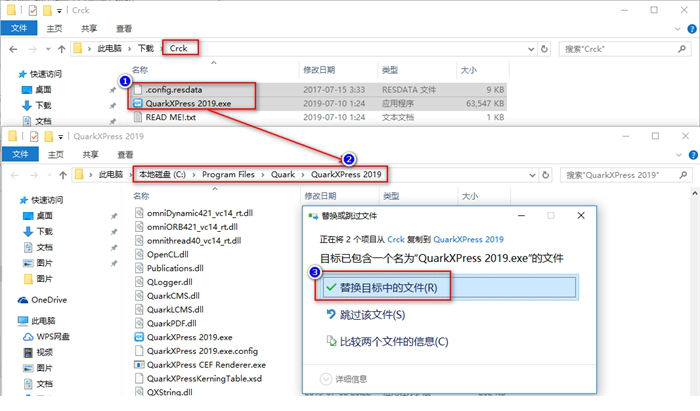This screenshot has width=700, height=411.
Task: Select the Publications.dll file
Action: [x=175, y=268]
